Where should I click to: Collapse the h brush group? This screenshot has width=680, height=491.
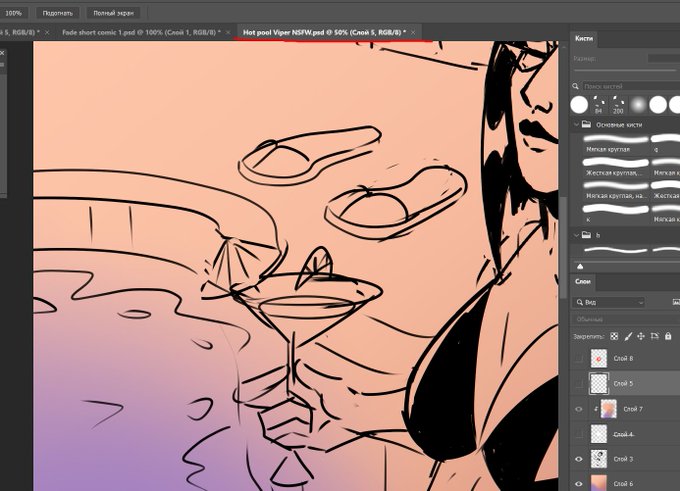(576, 235)
